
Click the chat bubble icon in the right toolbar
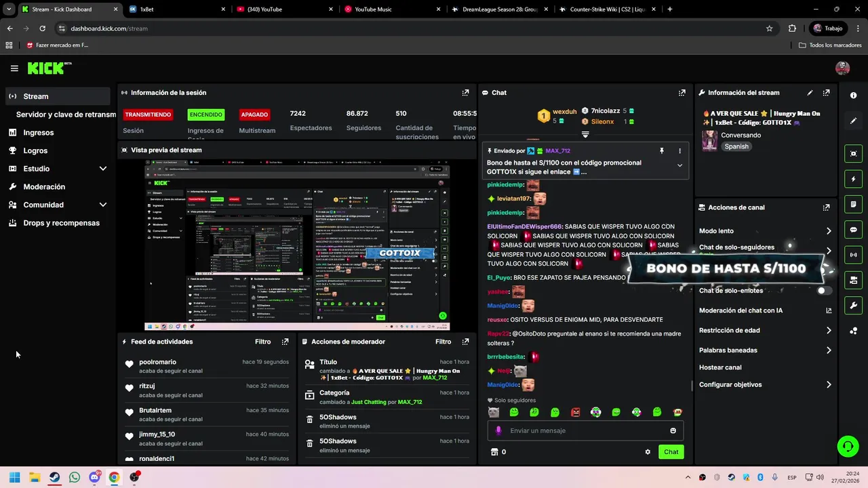(853, 230)
